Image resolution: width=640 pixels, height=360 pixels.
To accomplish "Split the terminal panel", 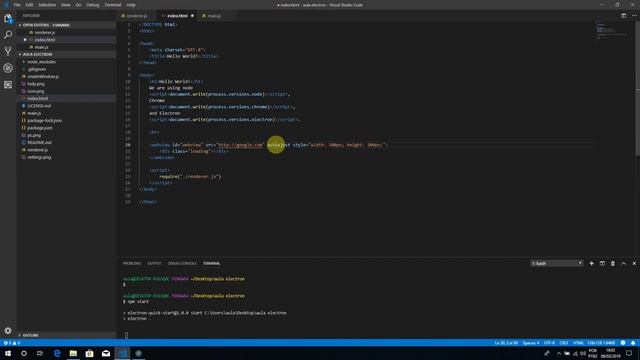I will pyautogui.click(x=602, y=264).
